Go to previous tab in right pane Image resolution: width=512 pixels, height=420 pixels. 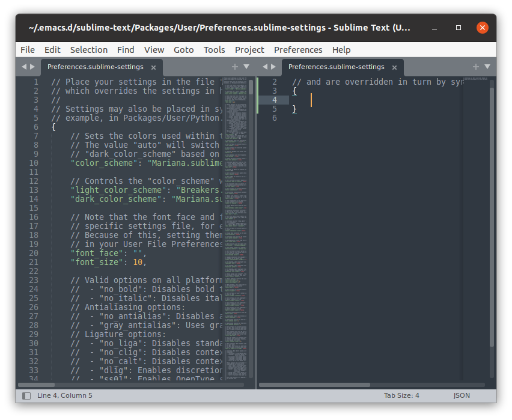click(265, 67)
